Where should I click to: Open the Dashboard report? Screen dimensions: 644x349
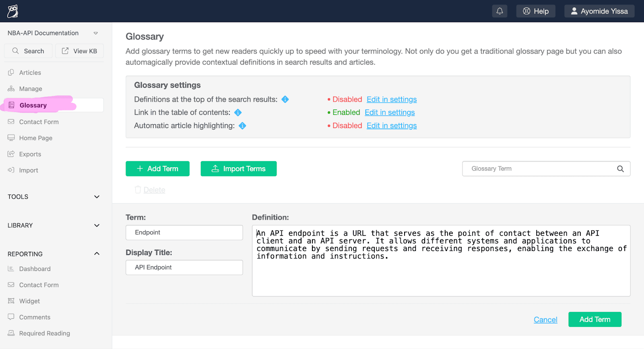click(x=35, y=269)
